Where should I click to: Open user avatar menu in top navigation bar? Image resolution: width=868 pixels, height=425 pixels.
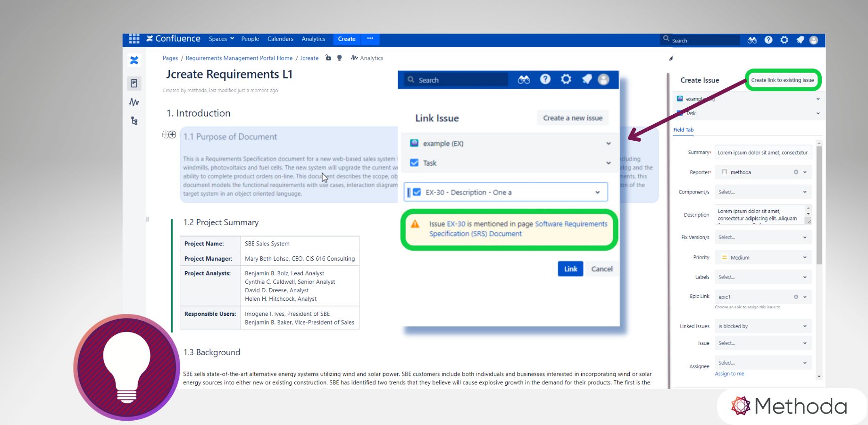tap(814, 40)
